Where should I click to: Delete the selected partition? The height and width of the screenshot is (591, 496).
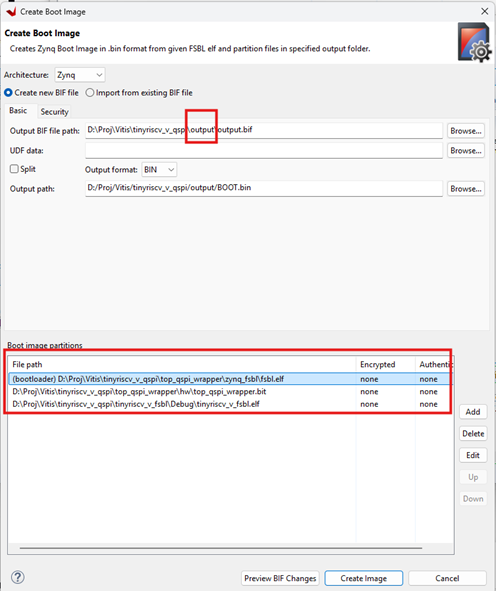click(473, 433)
